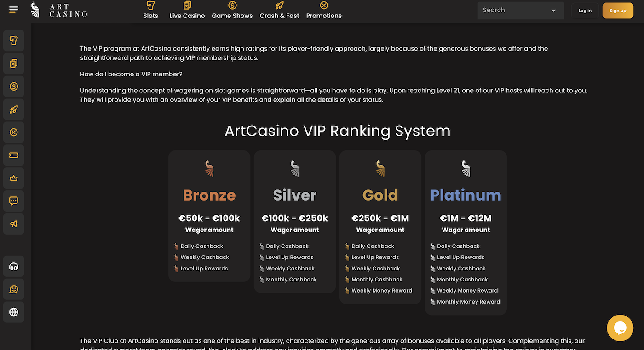Expand the search dropdown arrow
Screen dimensions: 644x350
pyautogui.click(x=553, y=11)
